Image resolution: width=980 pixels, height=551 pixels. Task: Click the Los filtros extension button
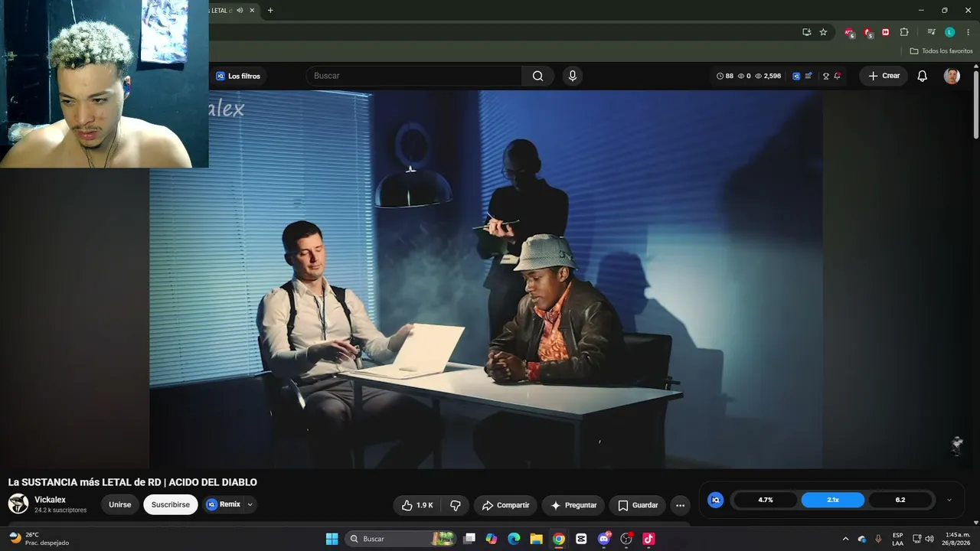238,76
